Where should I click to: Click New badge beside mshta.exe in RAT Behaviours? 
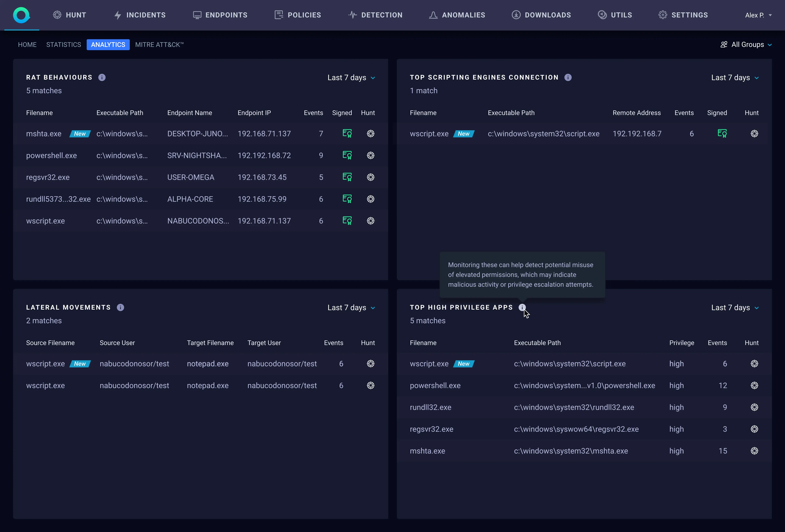(x=80, y=134)
